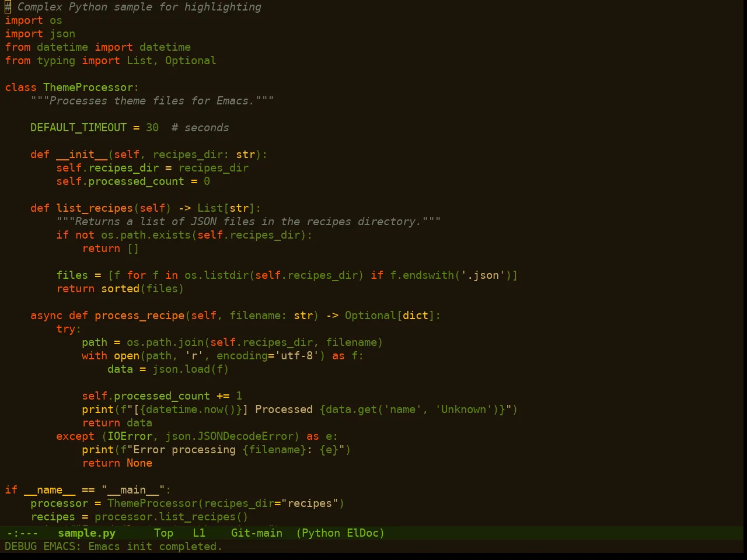The width and height of the screenshot is (747, 560).
Task: Click 'json.load(f)' call
Action: click(x=191, y=369)
